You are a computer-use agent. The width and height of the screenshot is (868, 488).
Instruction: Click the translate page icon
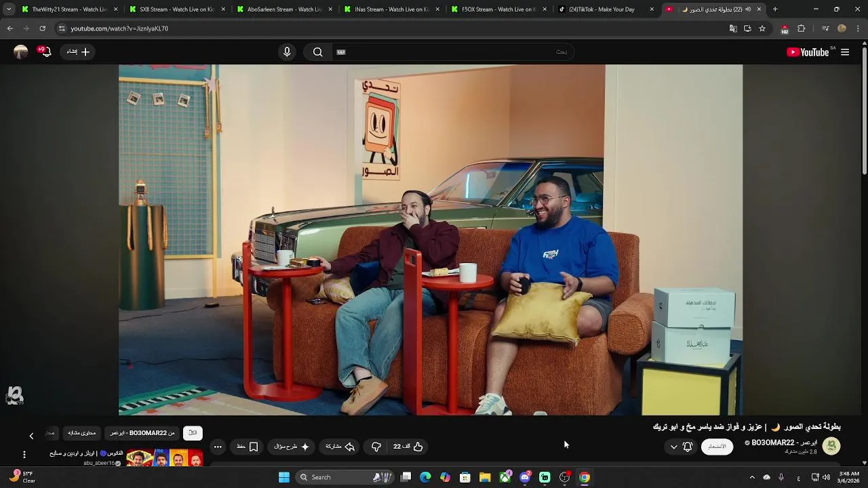tap(733, 28)
